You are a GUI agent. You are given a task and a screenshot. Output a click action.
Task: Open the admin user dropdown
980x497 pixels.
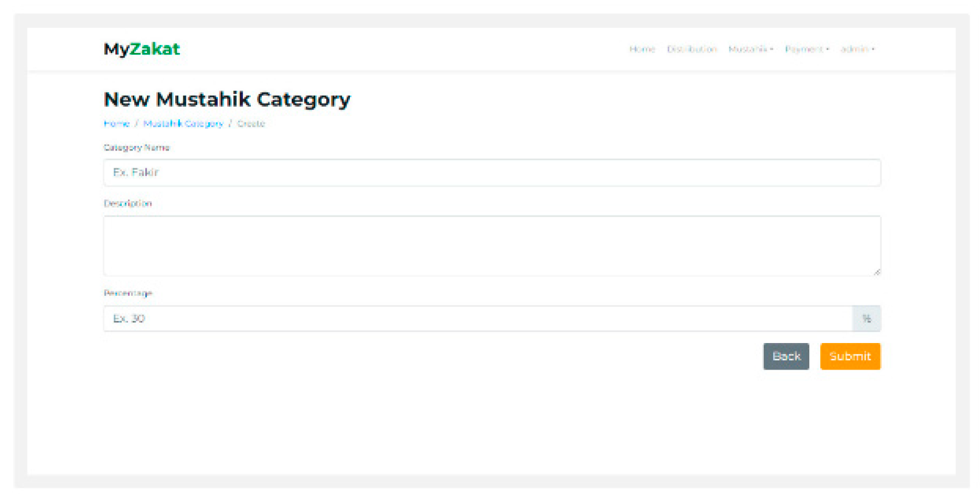point(857,49)
